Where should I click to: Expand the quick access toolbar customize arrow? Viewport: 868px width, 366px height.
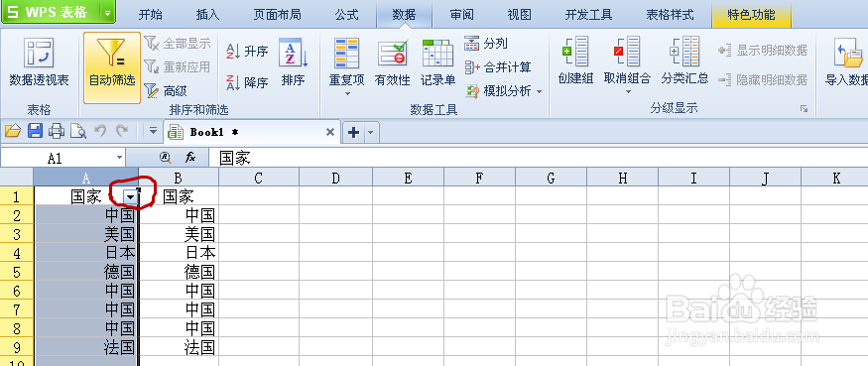[x=154, y=131]
